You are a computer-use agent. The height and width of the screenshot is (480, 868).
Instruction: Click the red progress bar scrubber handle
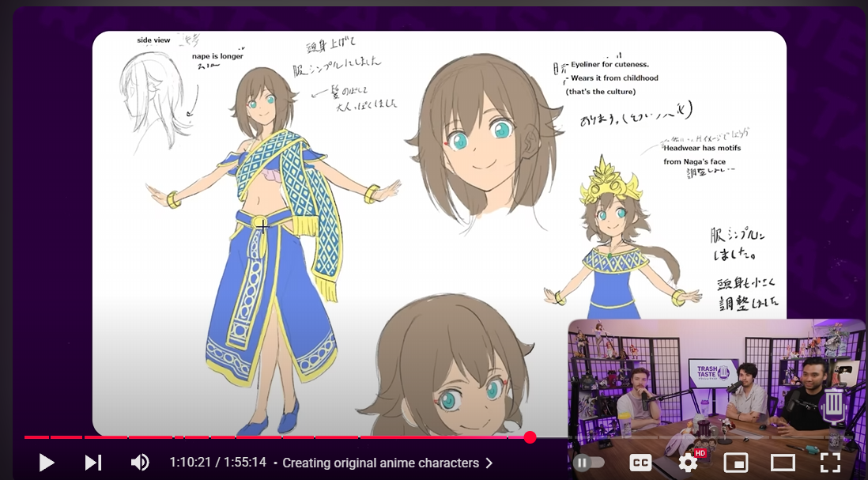pyautogui.click(x=530, y=437)
